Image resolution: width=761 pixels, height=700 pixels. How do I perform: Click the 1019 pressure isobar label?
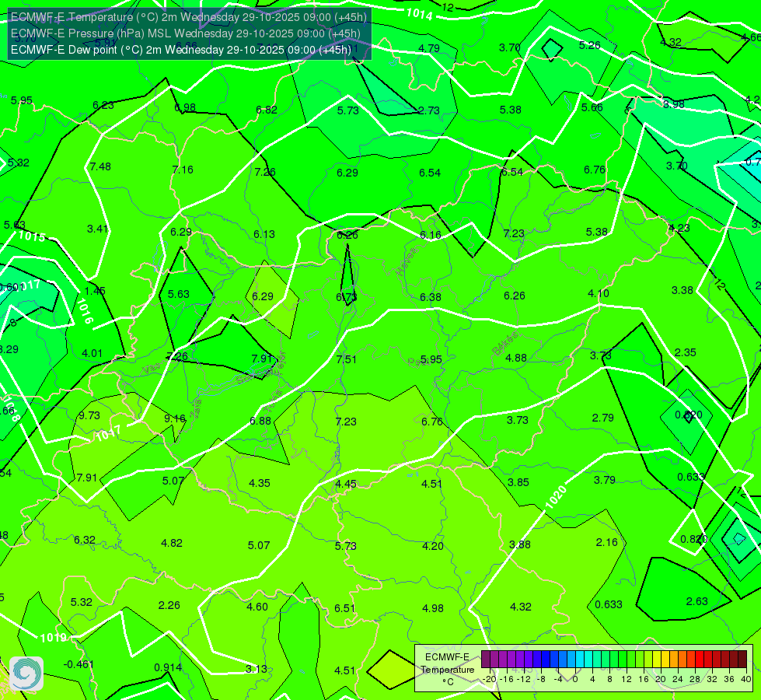pyautogui.click(x=53, y=637)
